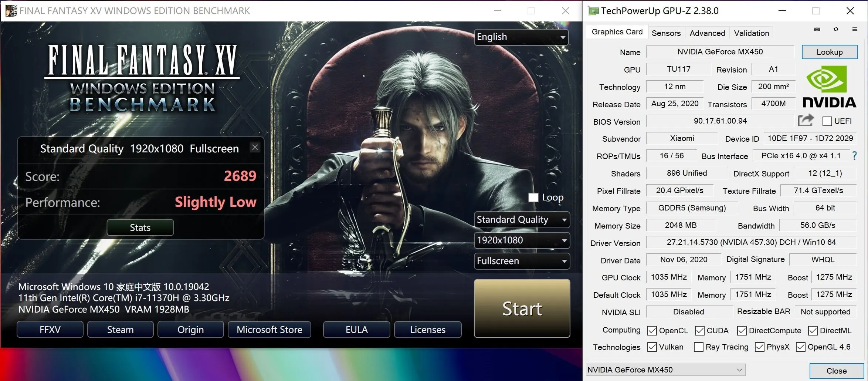
Task: Click the Device ID value 10DE 1F97
Action: click(x=810, y=138)
